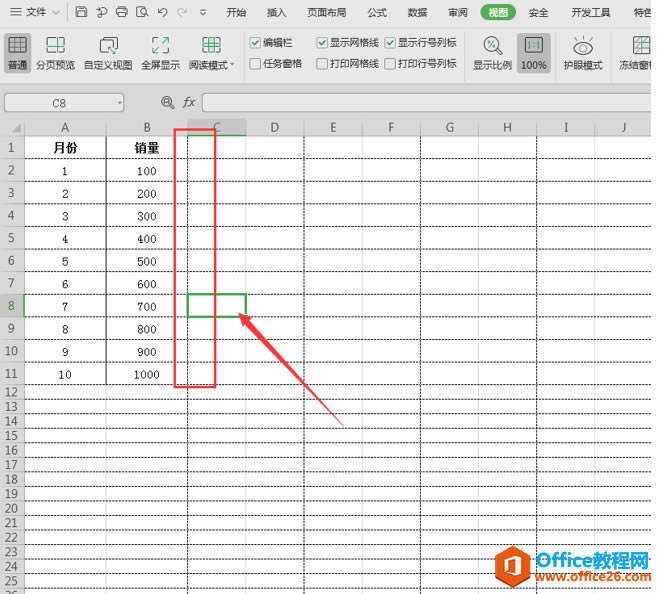
Task: Select column G header
Action: [449, 127]
